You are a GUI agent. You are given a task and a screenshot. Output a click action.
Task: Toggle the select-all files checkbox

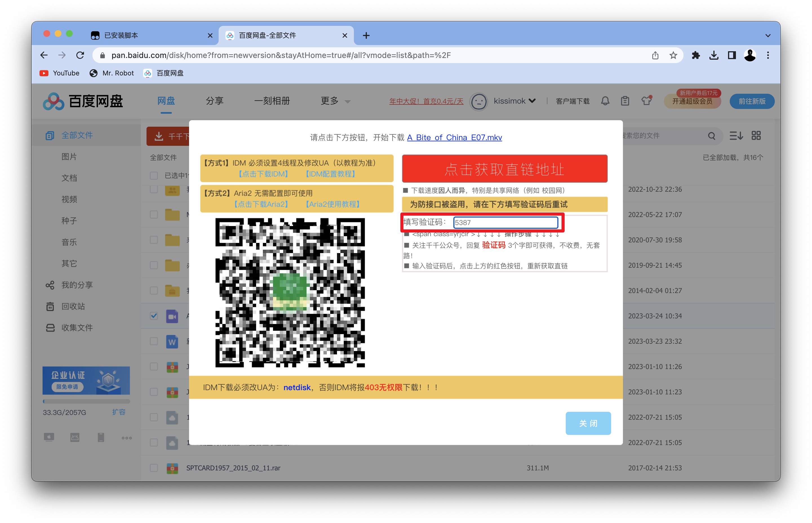pos(154,176)
